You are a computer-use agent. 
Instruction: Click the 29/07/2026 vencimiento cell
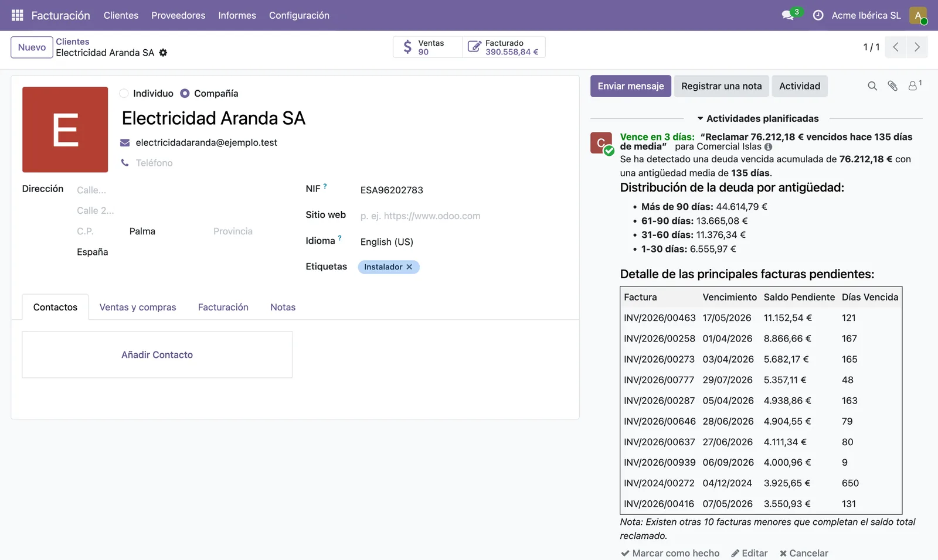[728, 380]
